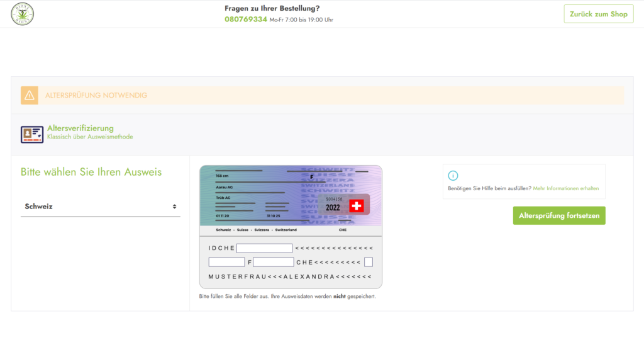Click the MUSTERFRAU ALEXANDRA line
Viewport: 644px width, 347px height.
click(x=290, y=276)
